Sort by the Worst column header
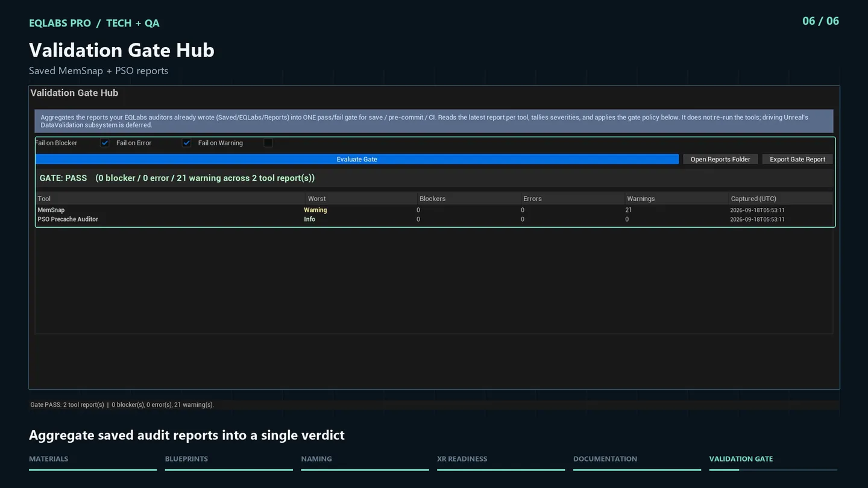Screen dimensions: 868x488 (361, 198)
